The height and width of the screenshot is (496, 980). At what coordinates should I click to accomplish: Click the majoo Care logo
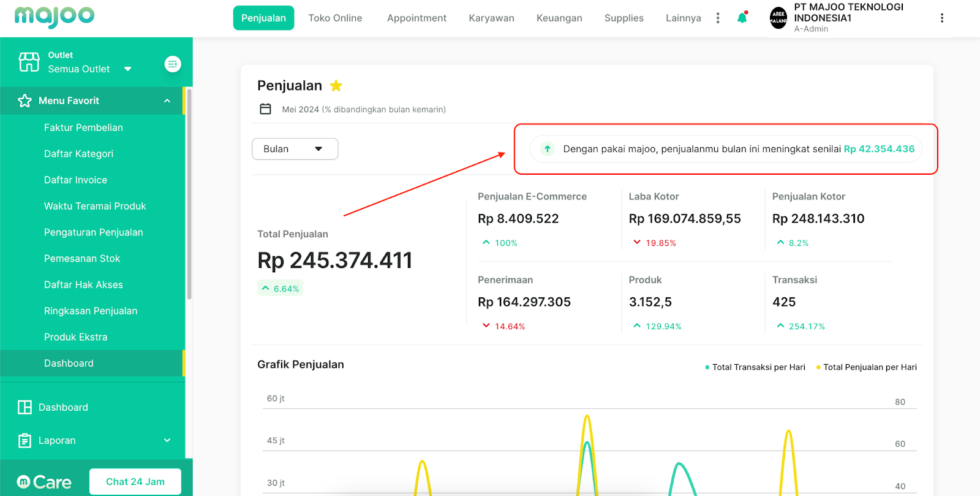44,482
